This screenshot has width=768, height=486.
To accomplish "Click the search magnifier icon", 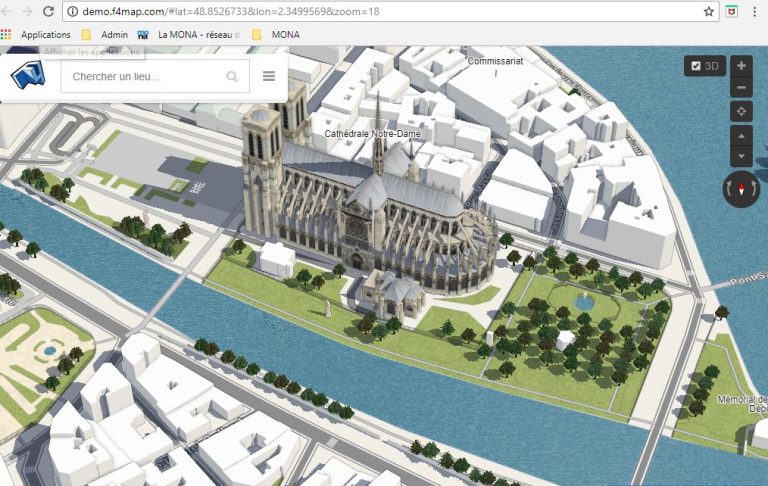I will [x=232, y=77].
